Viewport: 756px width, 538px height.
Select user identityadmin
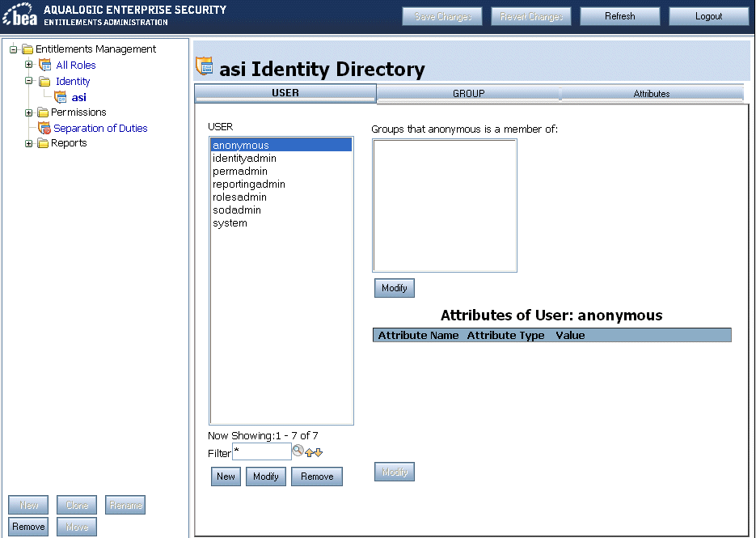click(x=281, y=159)
